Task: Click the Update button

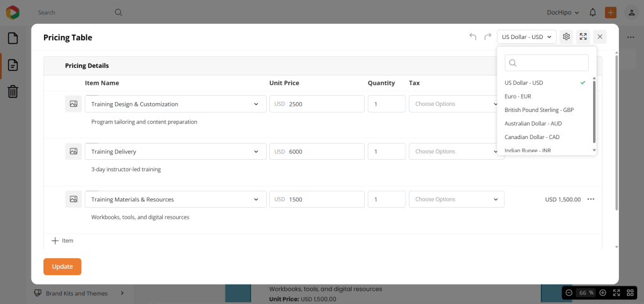Action: coord(62,266)
